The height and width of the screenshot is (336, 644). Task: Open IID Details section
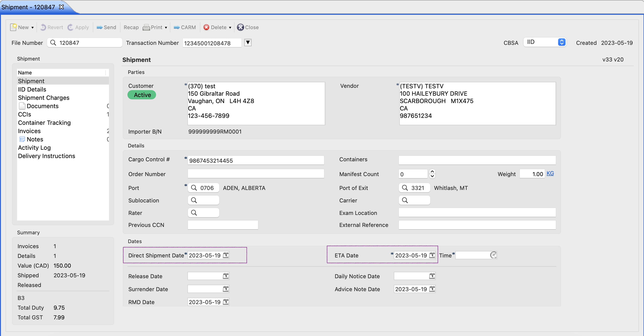63,89
